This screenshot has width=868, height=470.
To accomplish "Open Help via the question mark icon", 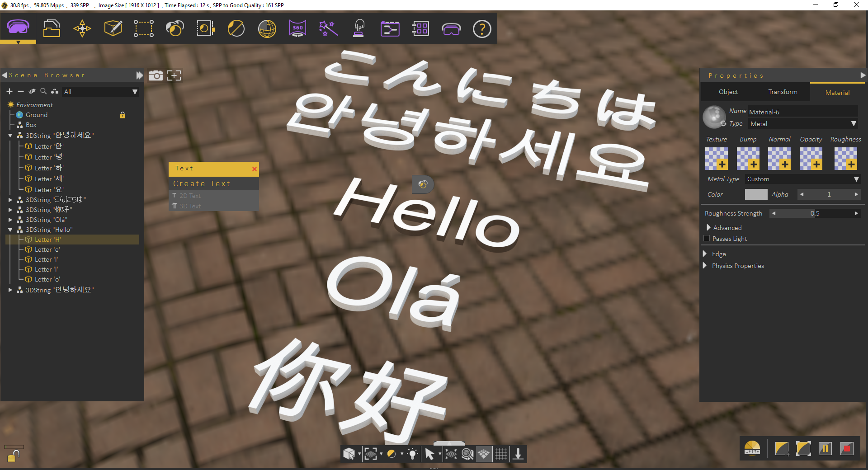I will [x=481, y=28].
